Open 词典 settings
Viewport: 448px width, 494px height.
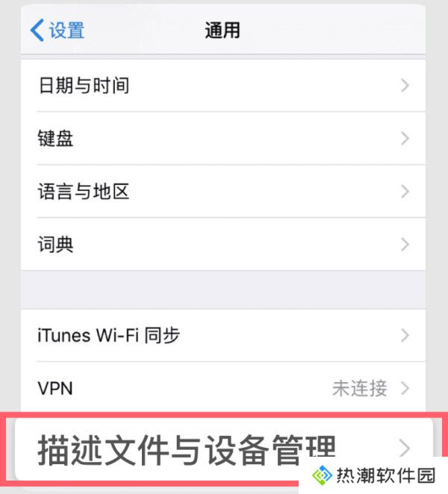tap(223, 244)
